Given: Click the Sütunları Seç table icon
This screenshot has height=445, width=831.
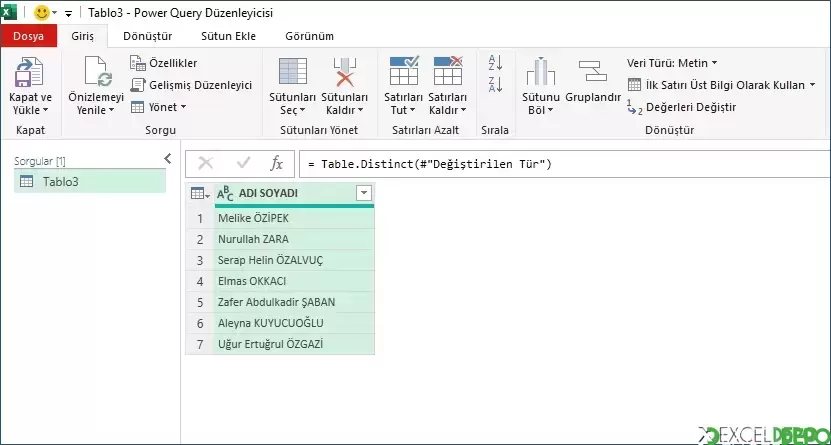Looking at the screenshot, I should click(x=293, y=72).
